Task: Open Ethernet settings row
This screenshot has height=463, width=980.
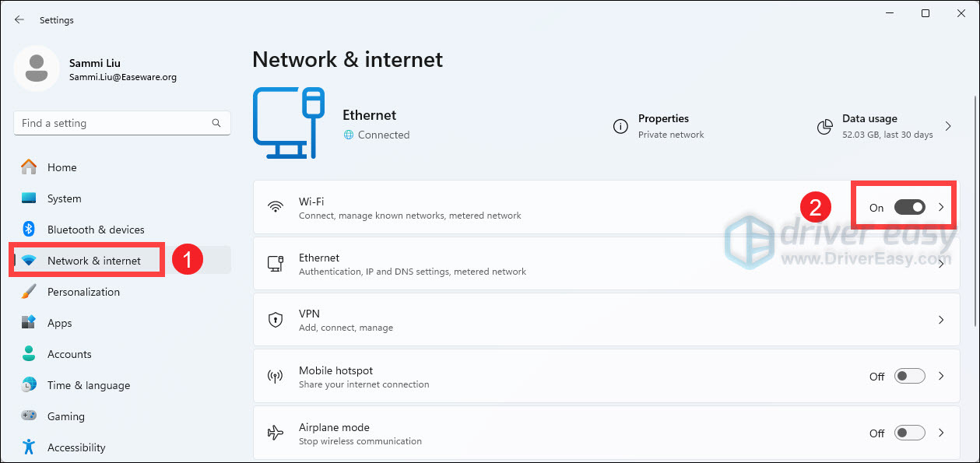Action: 545,264
